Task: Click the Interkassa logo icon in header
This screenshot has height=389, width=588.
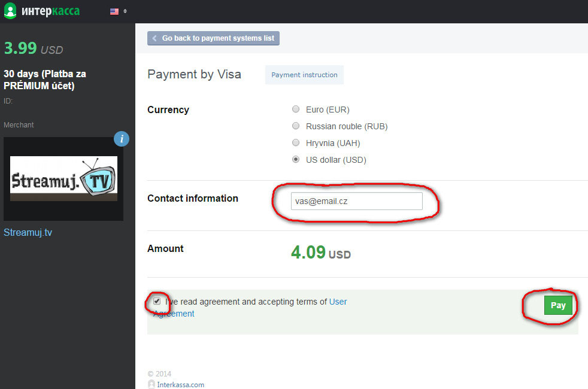Action: tap(10, 11)
